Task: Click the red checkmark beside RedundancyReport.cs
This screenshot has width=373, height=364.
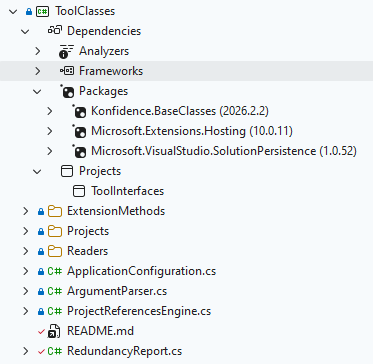Action: click(41, 352)
